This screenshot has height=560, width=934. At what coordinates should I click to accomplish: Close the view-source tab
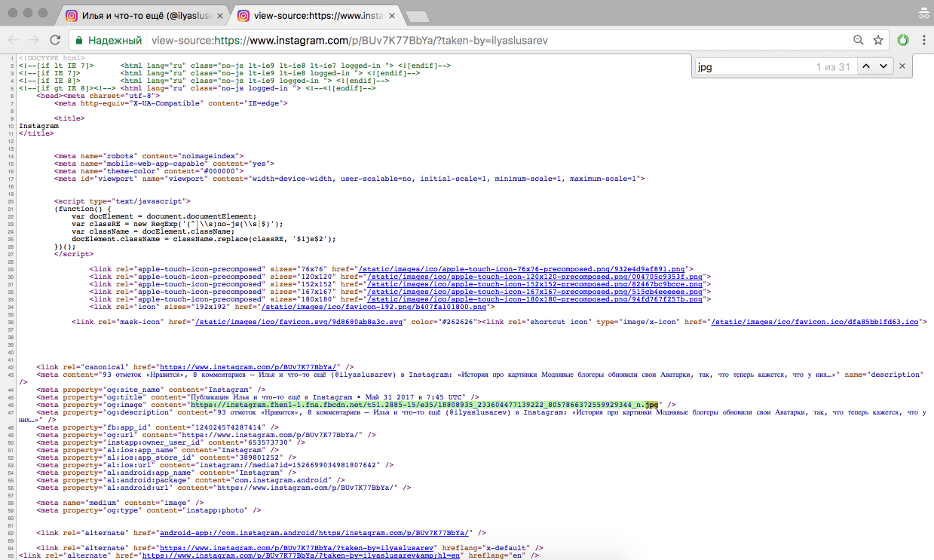pos(390,16)
